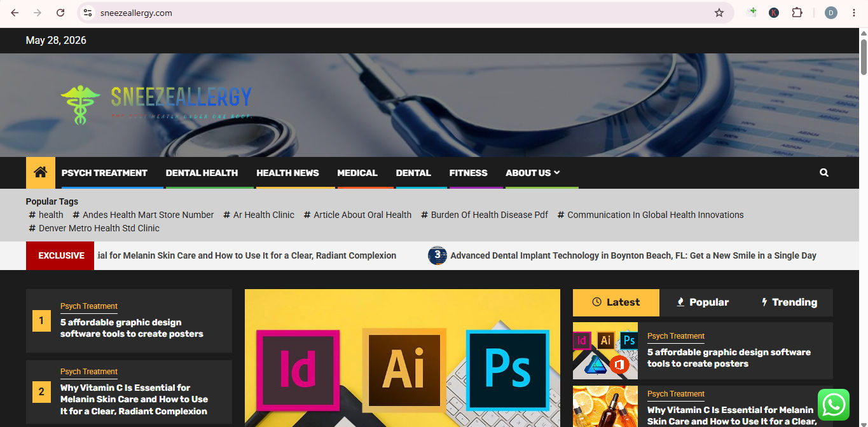Open the Health News menu item
This screenshot has height=427, width=868.
287,173
